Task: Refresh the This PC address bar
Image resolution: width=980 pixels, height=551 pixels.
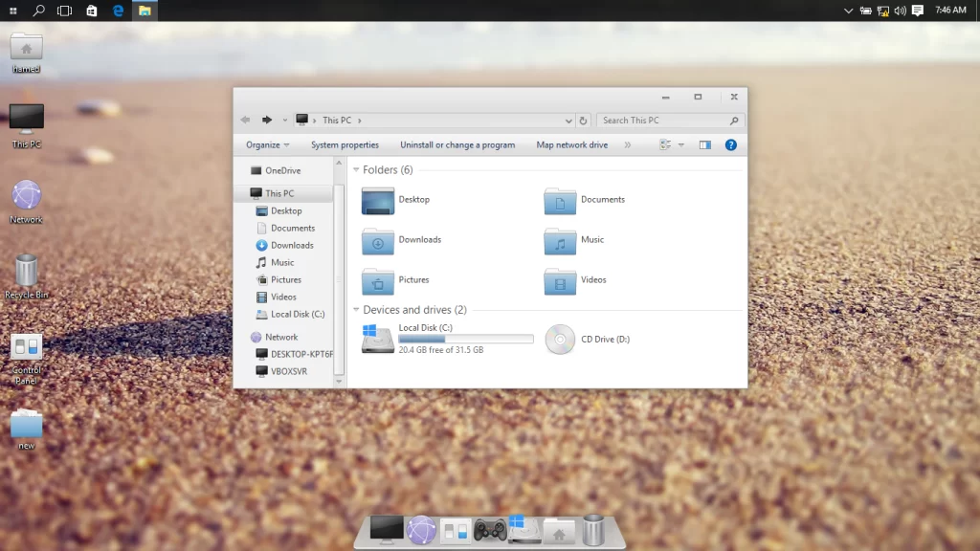Action: tap(583, 121)
